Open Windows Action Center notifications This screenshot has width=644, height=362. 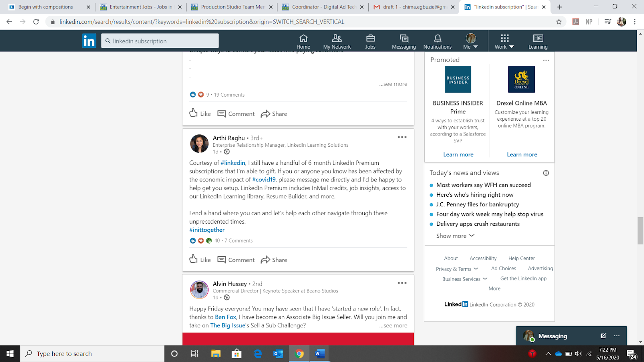pyautogui.click(x=632, y=354)
